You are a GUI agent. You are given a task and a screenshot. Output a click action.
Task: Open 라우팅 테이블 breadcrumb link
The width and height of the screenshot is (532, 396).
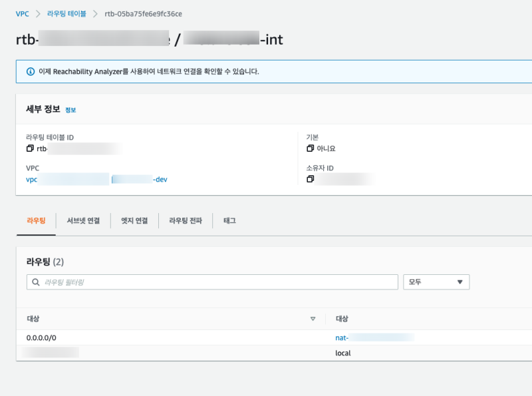tap(66, 13)
